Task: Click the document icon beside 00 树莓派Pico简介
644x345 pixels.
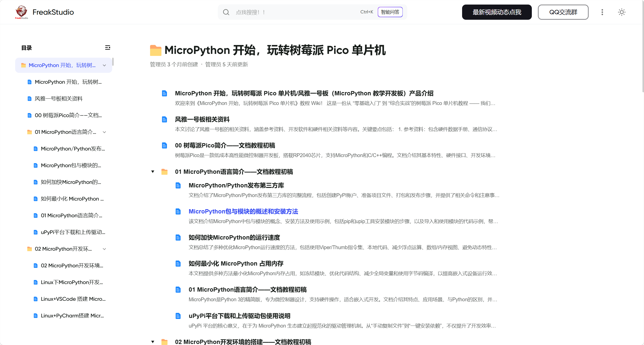Action: tap(164, 145)
